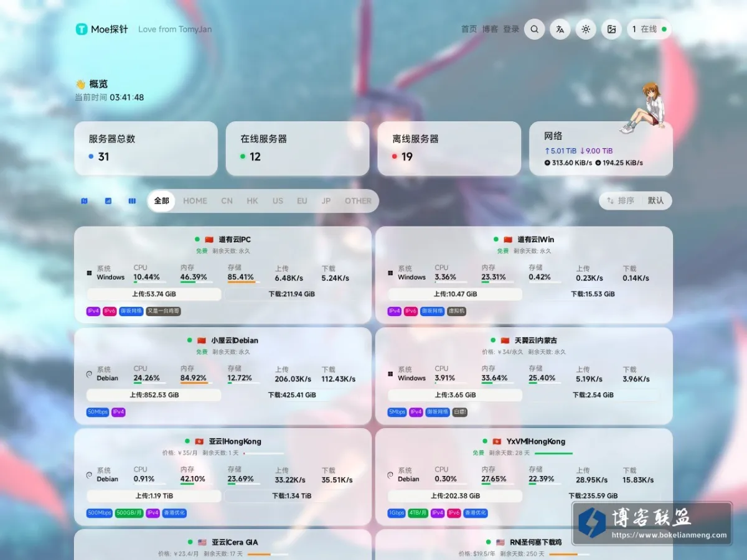747x560 pixels.
Task: Filter by the 在线服务器 card
Action: (298, 148)
